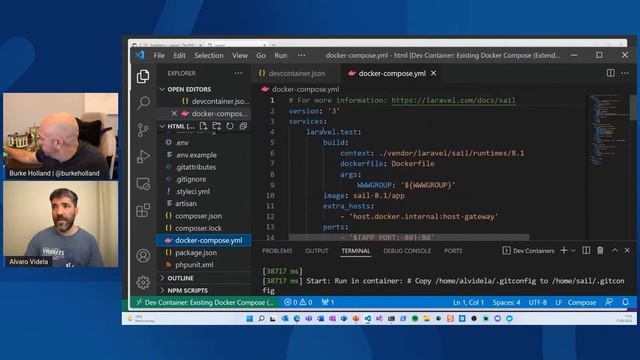Open the Remote Explorer view
The image size is (640, 360).
143,184
